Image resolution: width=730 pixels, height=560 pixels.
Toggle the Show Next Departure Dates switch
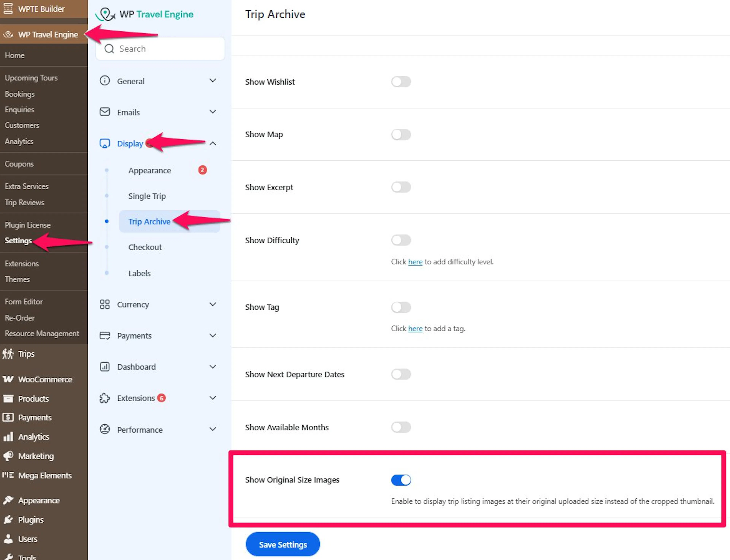point(401,374)
